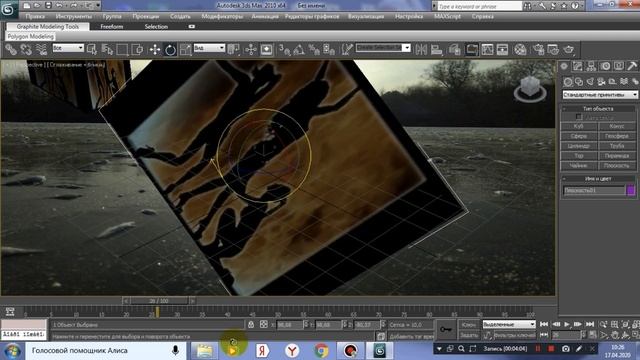Click the Куб primitive button

pyautogui.click(x=579, y=127)
